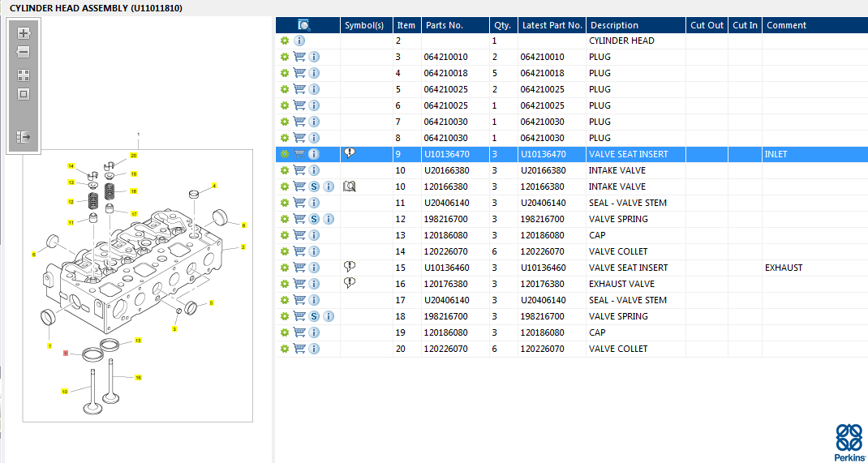The width and height of the screenshot is (868, 463).
Task: Zoom out of the assembly diagram
Action: (24, 52)
